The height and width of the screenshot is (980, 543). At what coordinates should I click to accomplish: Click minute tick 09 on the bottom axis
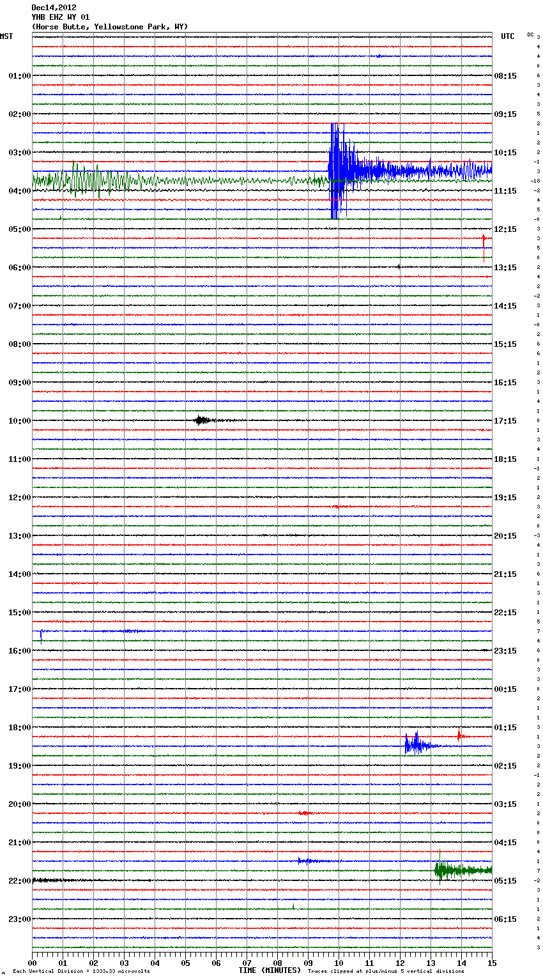tap(308, 963)
